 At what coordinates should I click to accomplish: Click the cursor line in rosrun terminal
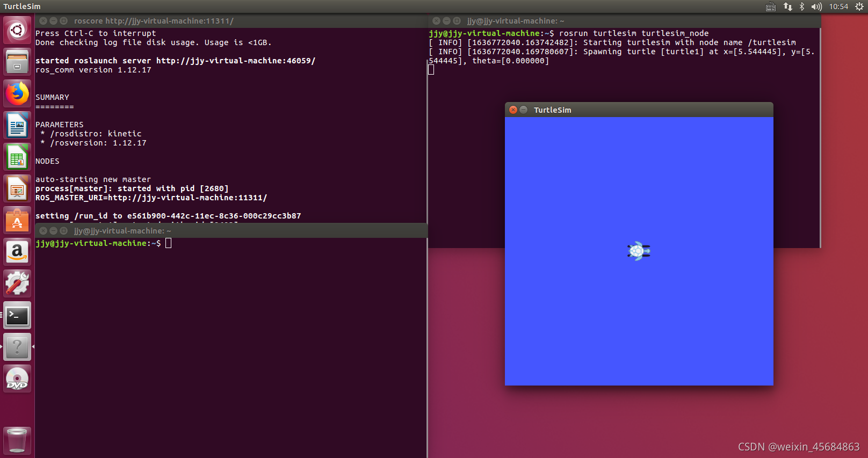point(431,70)
